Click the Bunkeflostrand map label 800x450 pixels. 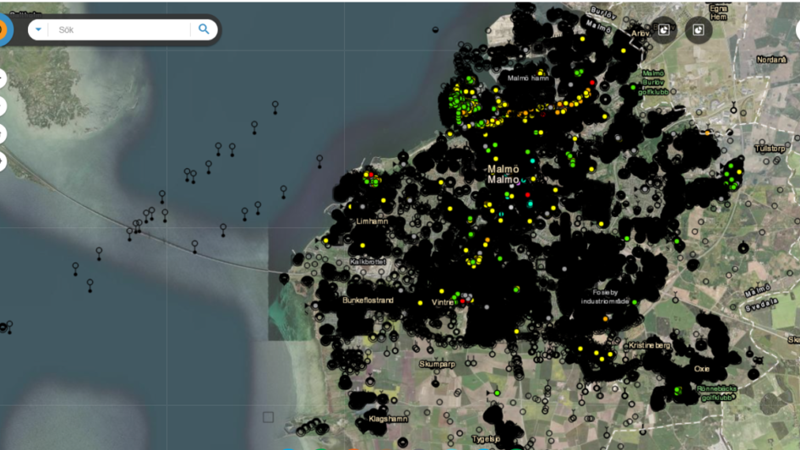click(368, 300)
